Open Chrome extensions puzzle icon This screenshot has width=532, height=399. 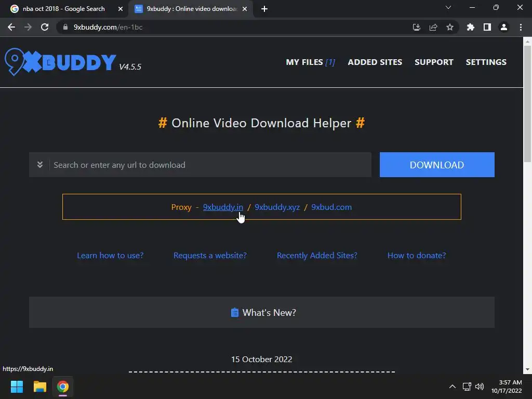470,27
